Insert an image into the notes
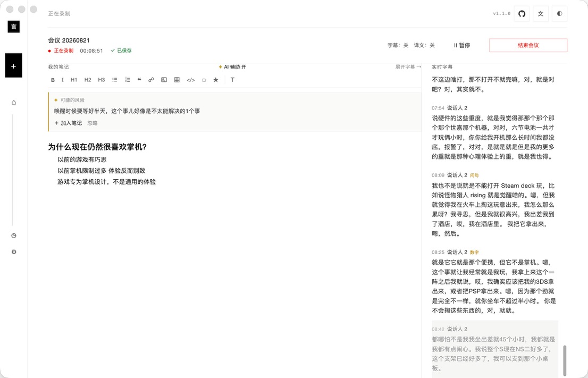 point(164,80)
